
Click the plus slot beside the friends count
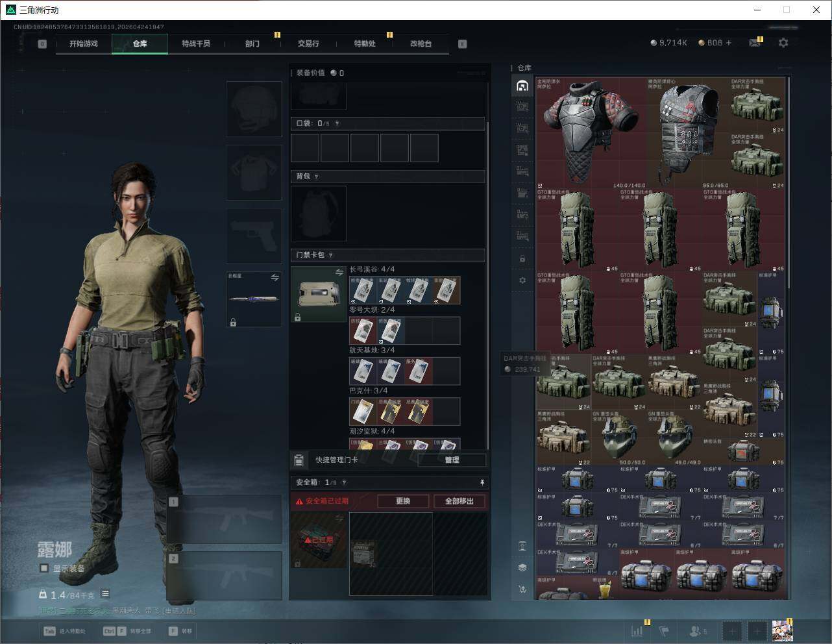(732, 630)
